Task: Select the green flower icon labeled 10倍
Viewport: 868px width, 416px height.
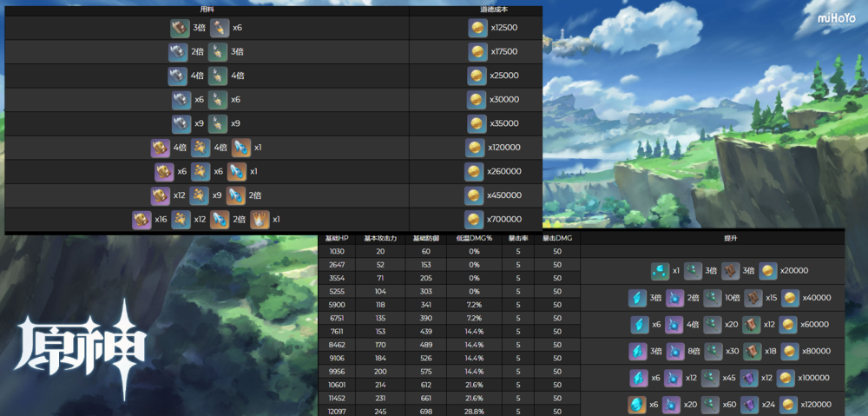Action: [x=713, y=298]
